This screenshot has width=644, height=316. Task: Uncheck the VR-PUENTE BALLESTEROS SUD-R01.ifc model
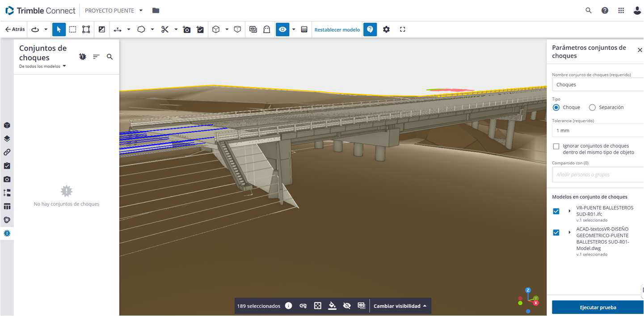(x=556, y=211)
